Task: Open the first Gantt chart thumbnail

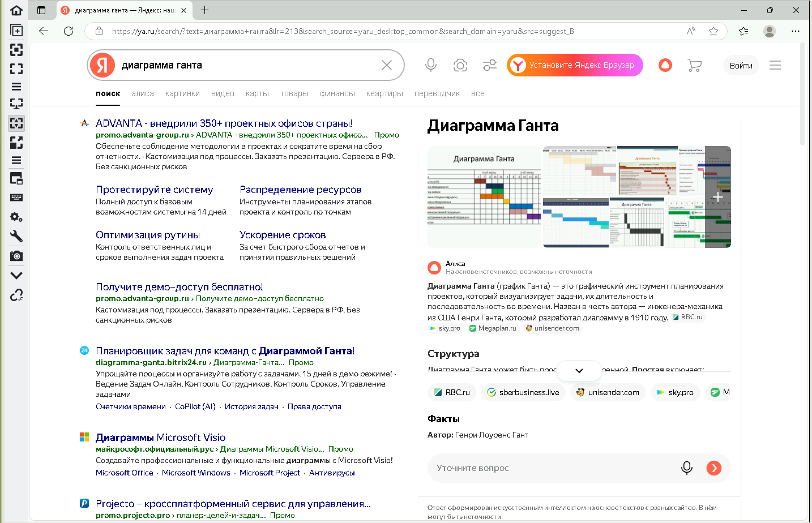Action: pyautogui.click(x=484, y=196)
